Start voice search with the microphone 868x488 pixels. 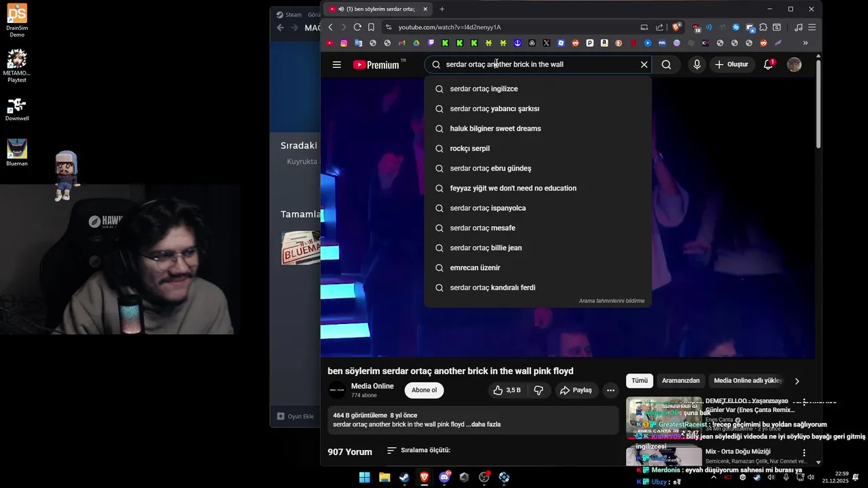tap(696, 64)
